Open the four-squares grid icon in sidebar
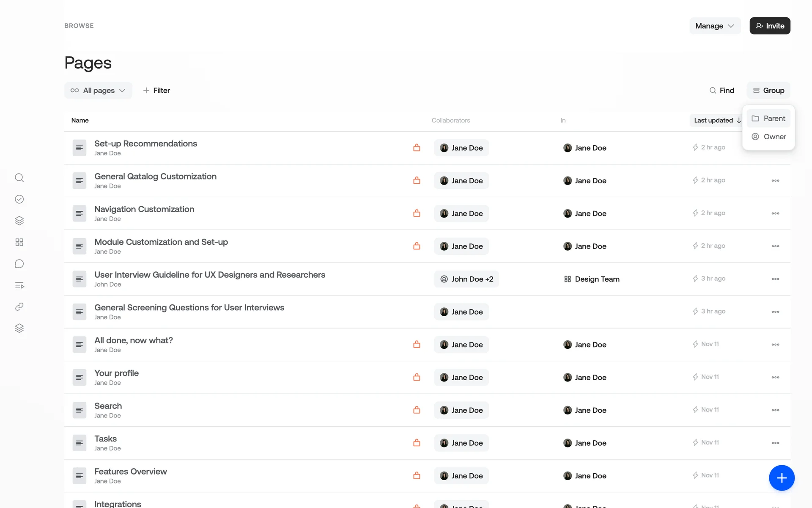The image size is (812, 508). point(19,242)
